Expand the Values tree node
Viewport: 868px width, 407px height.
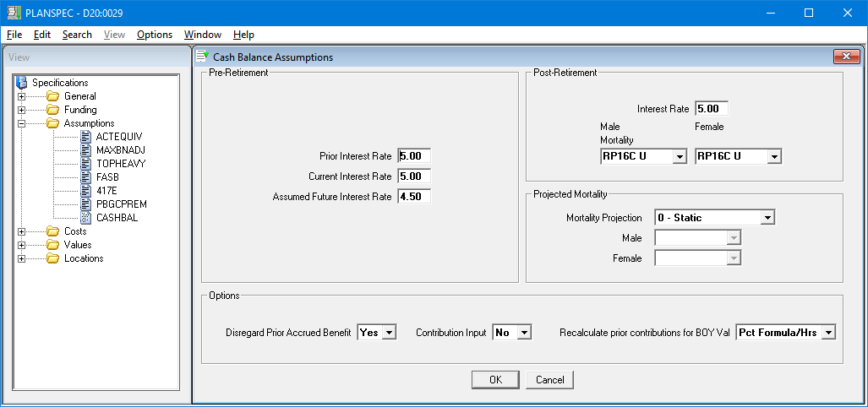22,245
